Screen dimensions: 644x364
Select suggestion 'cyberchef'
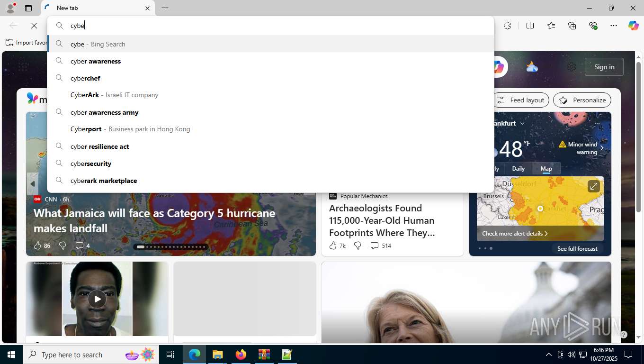[x=270, y=78]
